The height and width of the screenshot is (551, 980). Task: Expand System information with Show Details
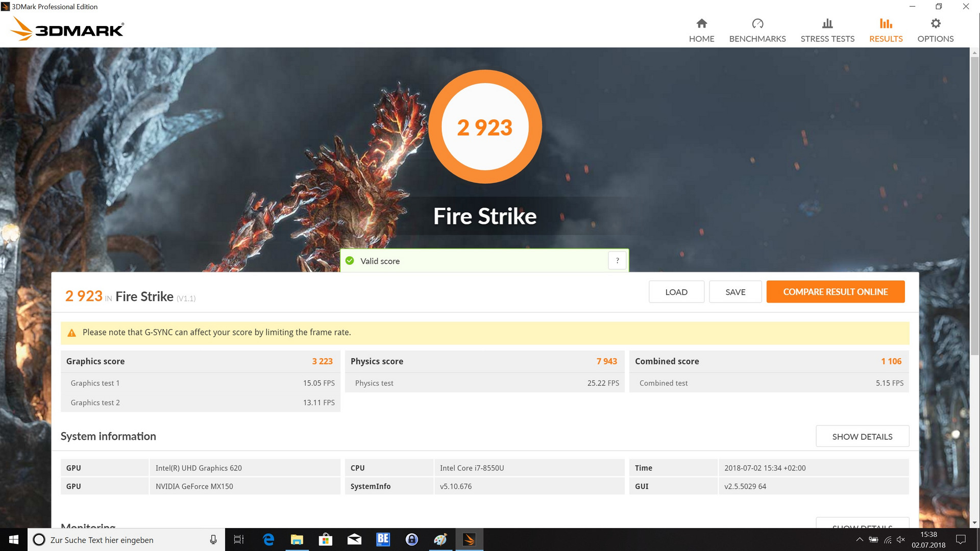(862, 437)
